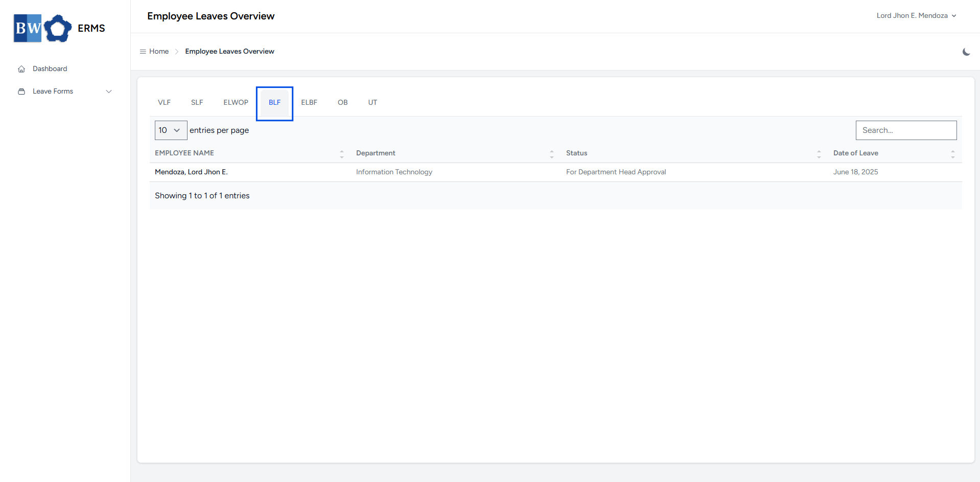Click the Home breadcrumb link
Screen dimensions: 980x482
(x=159, y=52)
